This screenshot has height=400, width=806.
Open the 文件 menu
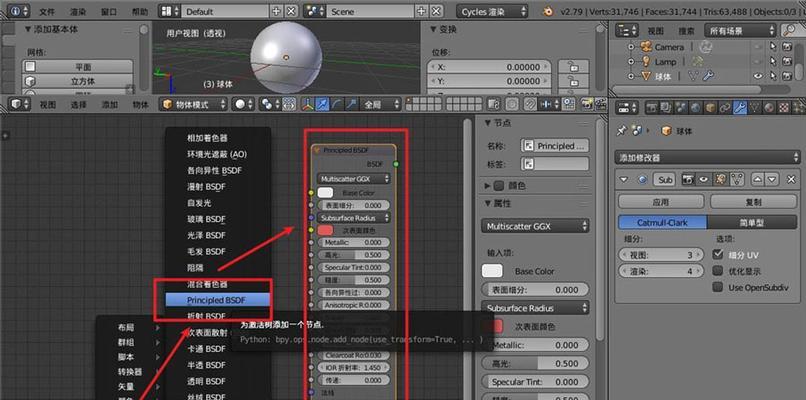[47, 11]
